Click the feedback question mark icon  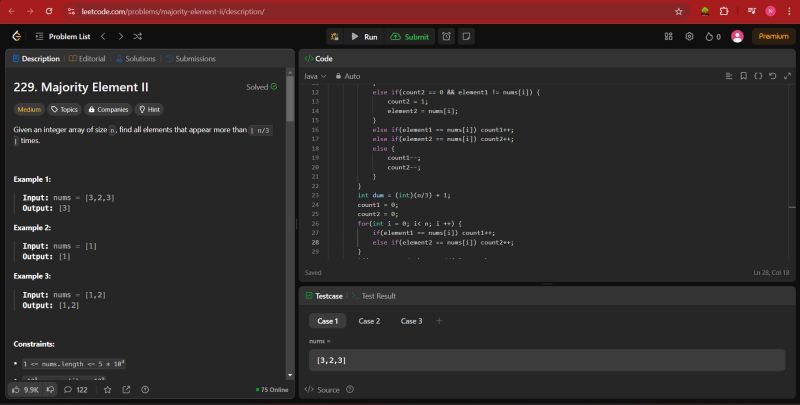145,390
